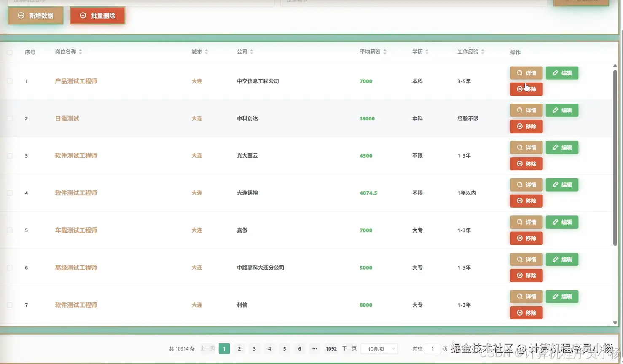Image resolution: width=623 pixels, height=364 pixels.
Task: Click the table scrollbar down arrow
Action: pos(615,323)
